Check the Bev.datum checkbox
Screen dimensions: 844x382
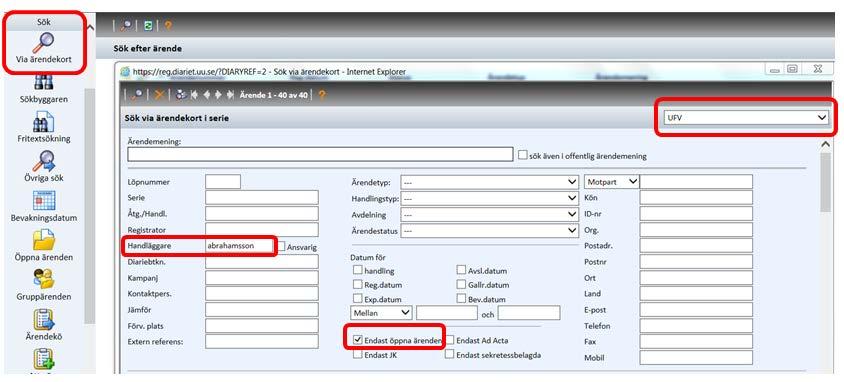coord(461,298)
